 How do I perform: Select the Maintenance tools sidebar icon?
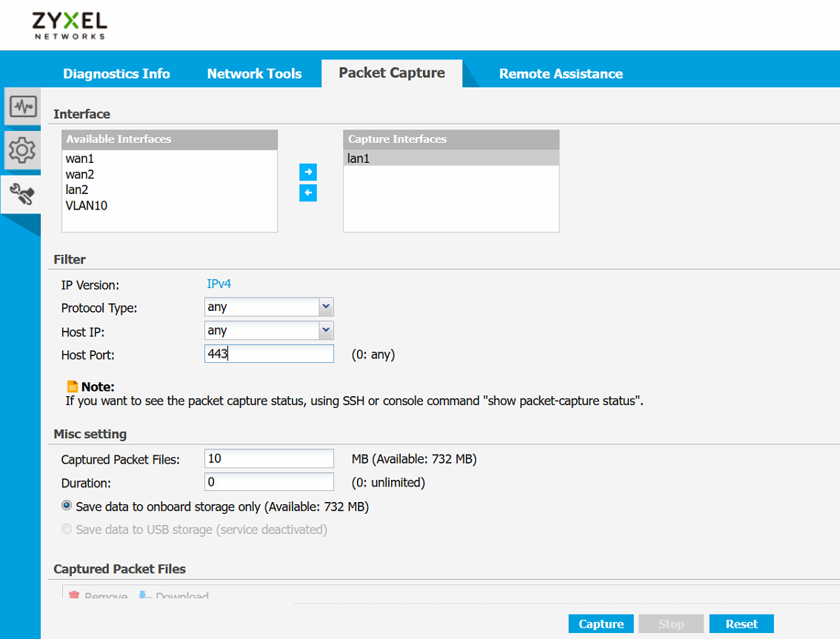pos(22,194)
